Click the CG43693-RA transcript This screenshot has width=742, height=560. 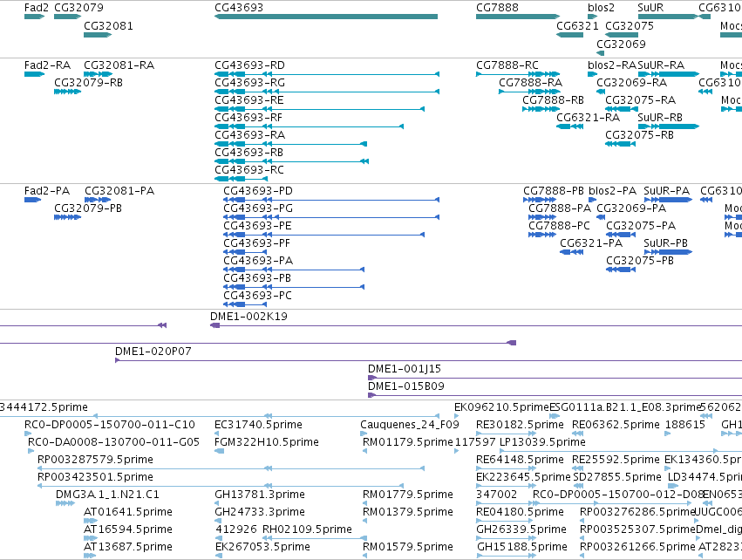click(x=290, y=144)
